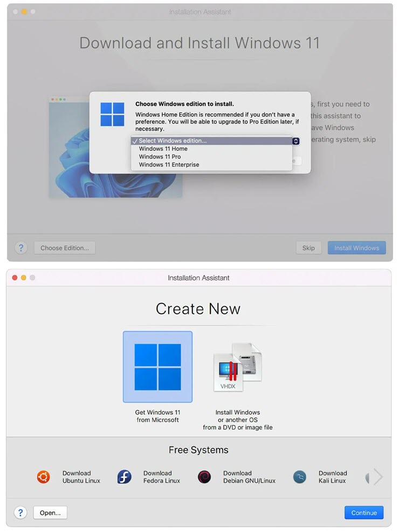Click the Windows logo in the edition dialog
Viewport: 399px width, 532px height.
coord(112,114)
